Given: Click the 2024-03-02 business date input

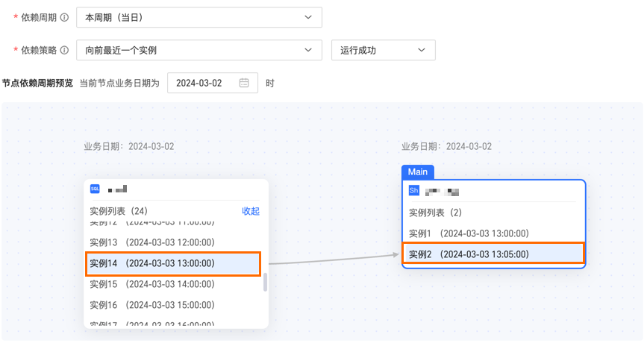Looking at the screenshot, I should pos(213,83).
